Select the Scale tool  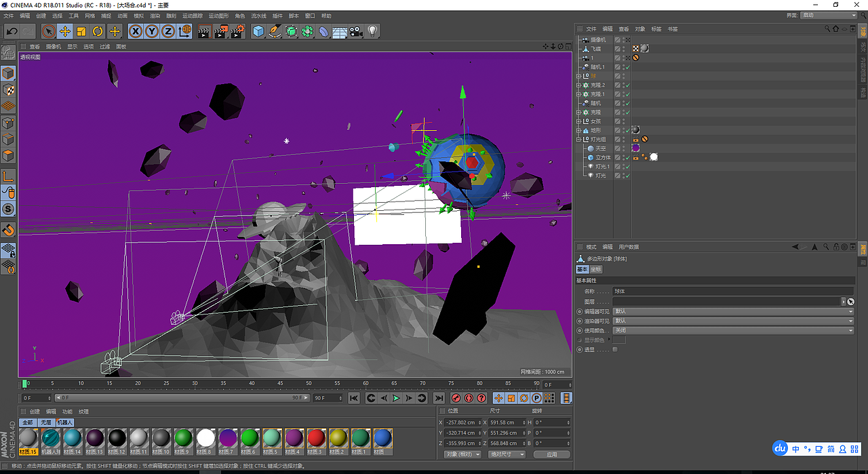pyautogui.click(x=81, y=31)
